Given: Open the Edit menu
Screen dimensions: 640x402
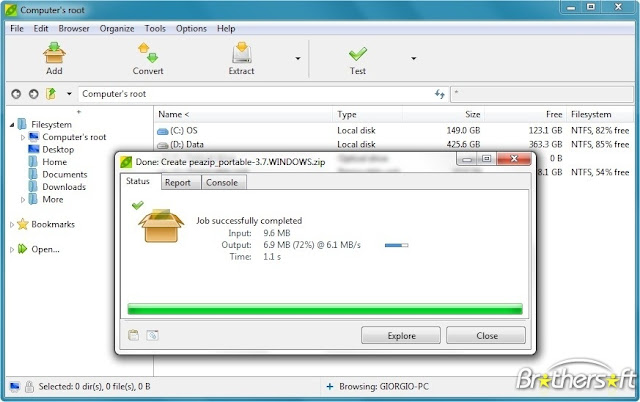Looking at the screenshot, I should [41, 29].
